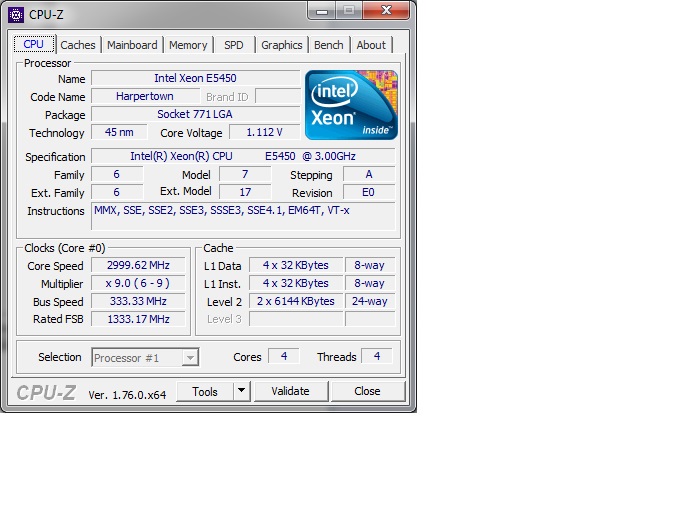691x518 pixels.
Task: Open the Mainboard tab
Action: tap(132, 45)
